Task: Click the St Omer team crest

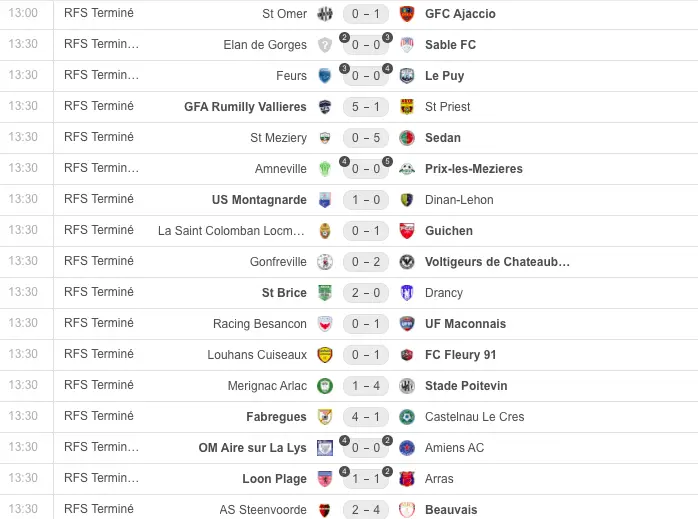Action: (x=325, y=14)
